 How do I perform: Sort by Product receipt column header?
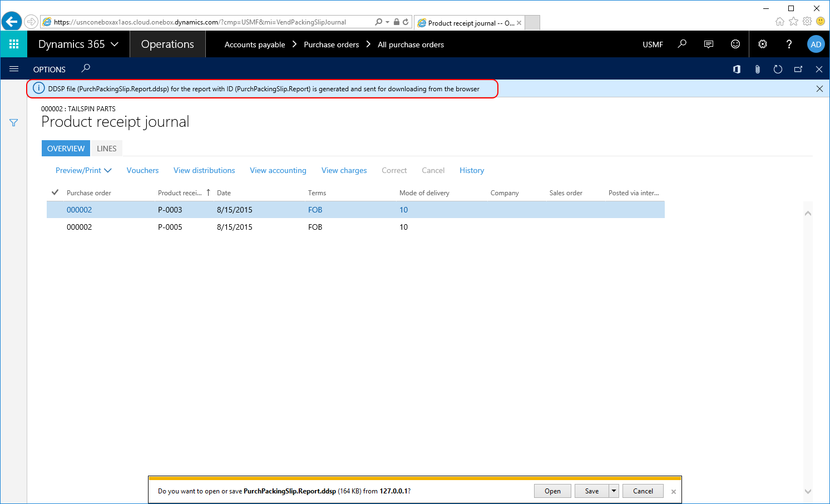[x=180, y=192]
